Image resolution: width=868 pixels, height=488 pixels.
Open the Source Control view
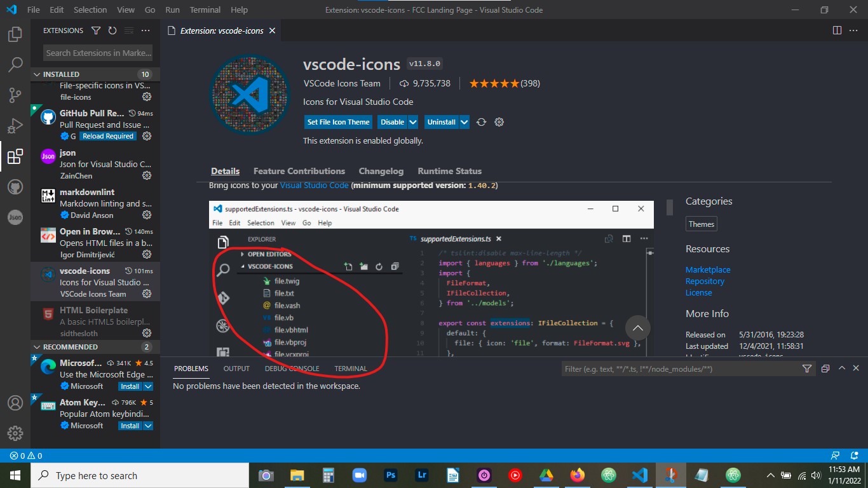coord(15,95)
